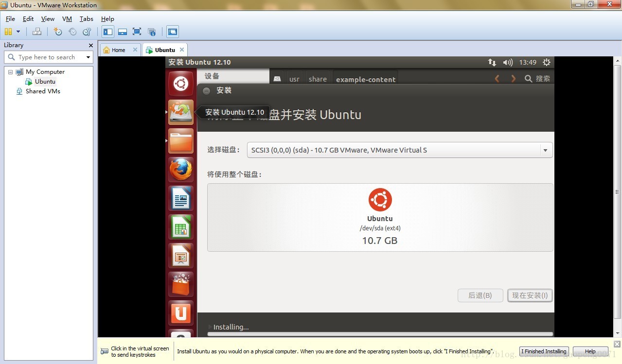Screen dimensions: 622x364
Task: Click the disk icon path segment in Files
Action: 277,79
